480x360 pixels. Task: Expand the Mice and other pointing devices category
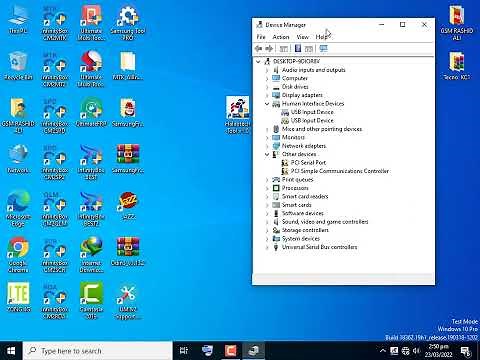tap(267, 129)
